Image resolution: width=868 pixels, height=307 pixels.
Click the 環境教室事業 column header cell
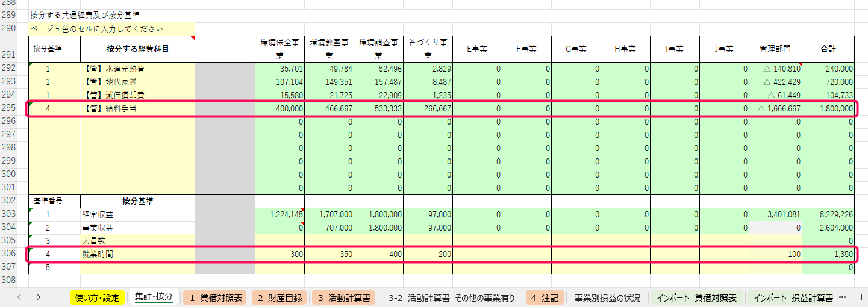pos(329,49)
